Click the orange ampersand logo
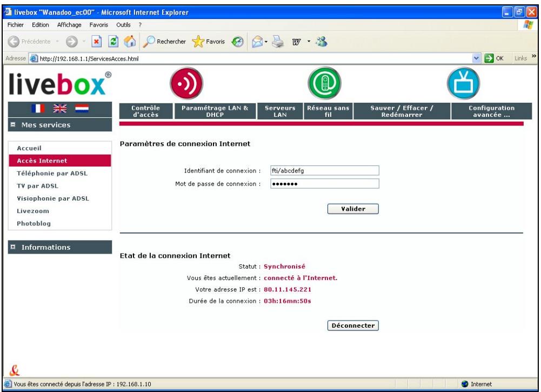 click(14, 370)
